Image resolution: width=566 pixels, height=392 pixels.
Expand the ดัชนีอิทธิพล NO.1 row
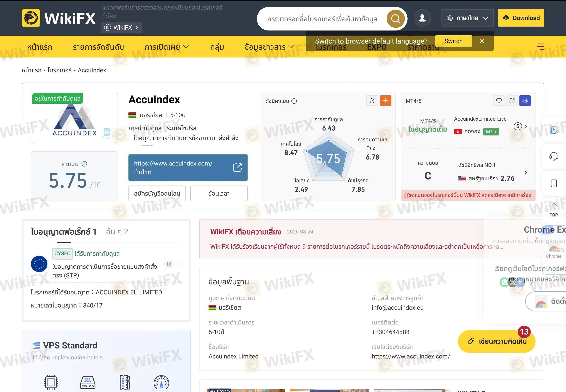tap(526, 172)
